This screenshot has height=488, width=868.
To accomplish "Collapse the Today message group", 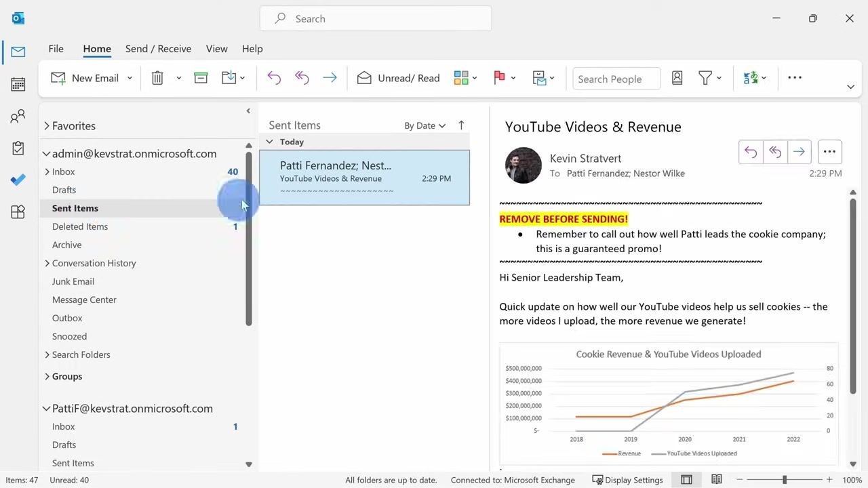I will (x=269, y=142).
